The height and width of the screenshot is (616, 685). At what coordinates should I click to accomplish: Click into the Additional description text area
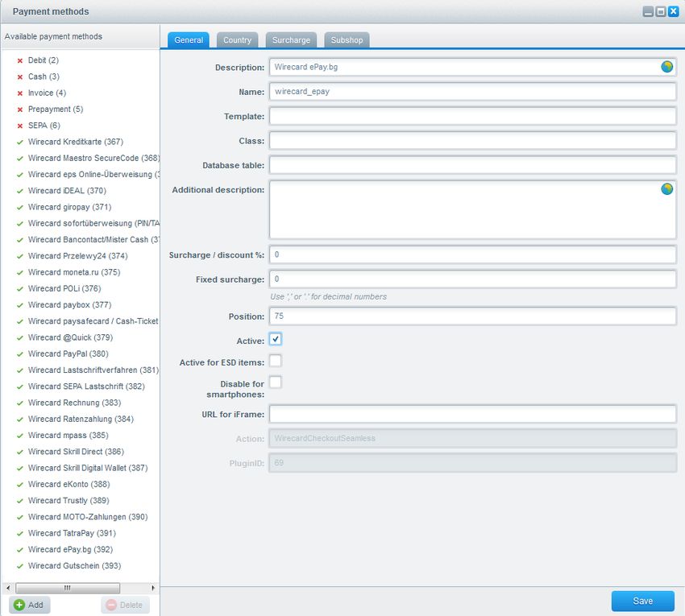point(473,209)
